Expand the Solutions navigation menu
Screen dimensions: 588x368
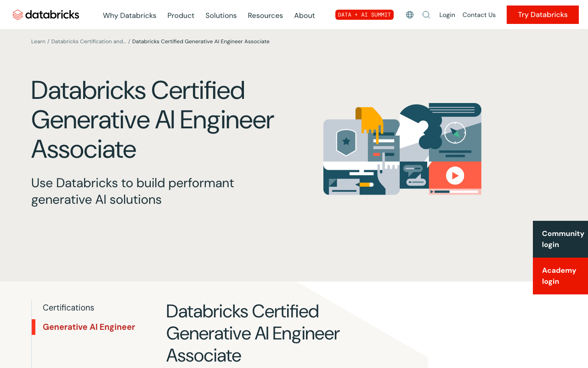[221, 15]
